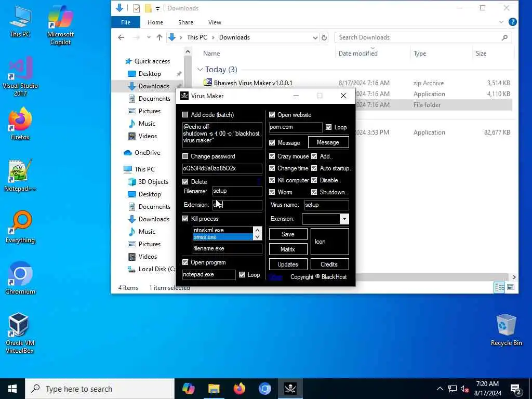
Task: Open the Recycle Bin
Action: click(x=506, y=330)
